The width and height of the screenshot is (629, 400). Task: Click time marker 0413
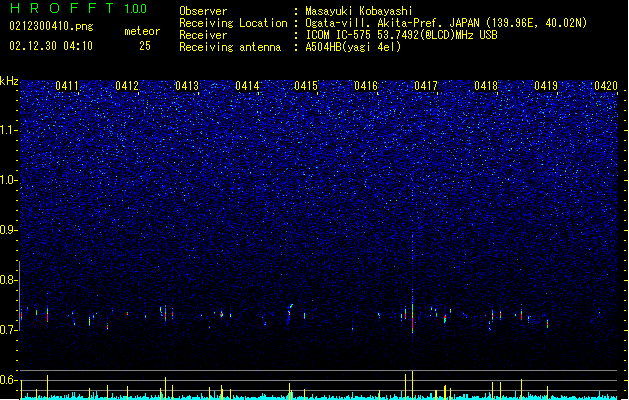(187, 86)
